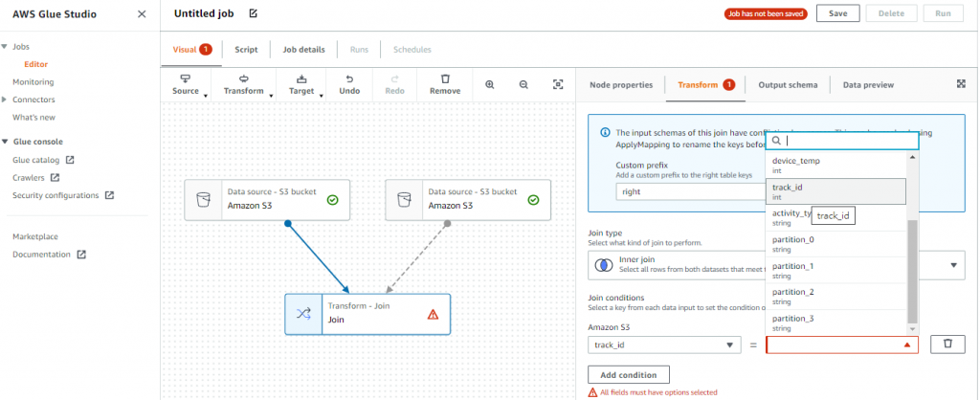Remove the selected node
Image resolution: width=980 pixels, height=400 pixels.
[x=445, y=84]
